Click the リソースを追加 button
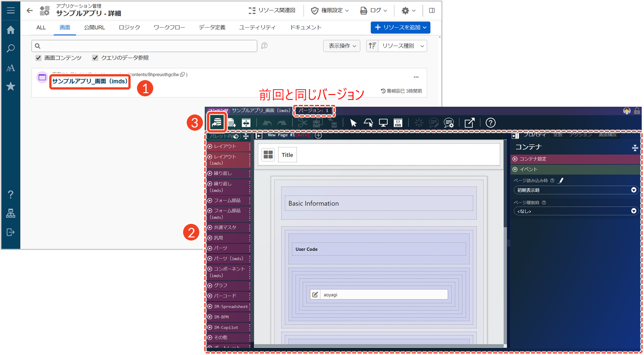 (x=400, y=28)
